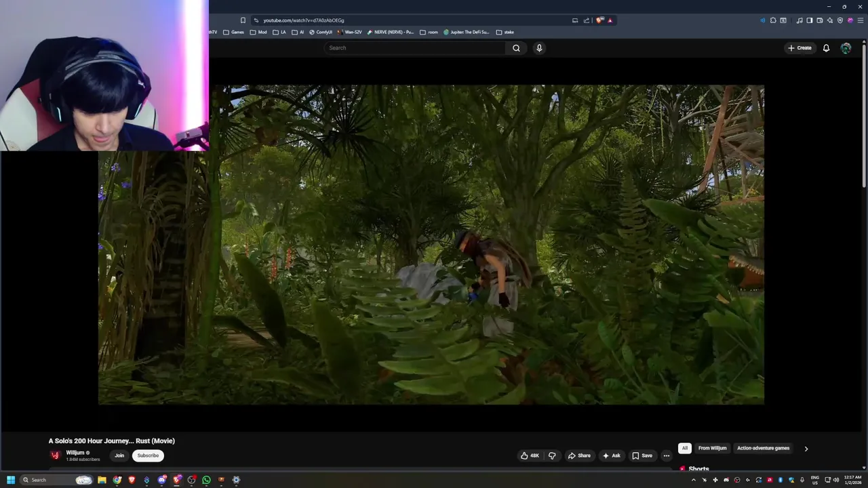
Task: Open browser media control music note icon
Action: 800,20
